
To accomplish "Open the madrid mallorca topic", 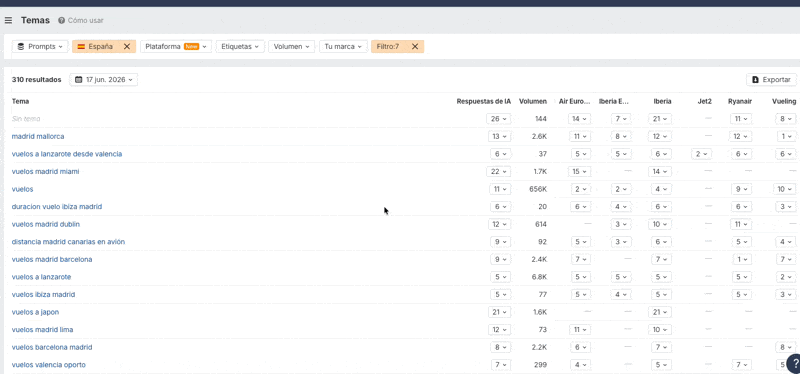I will click(38, 136).
